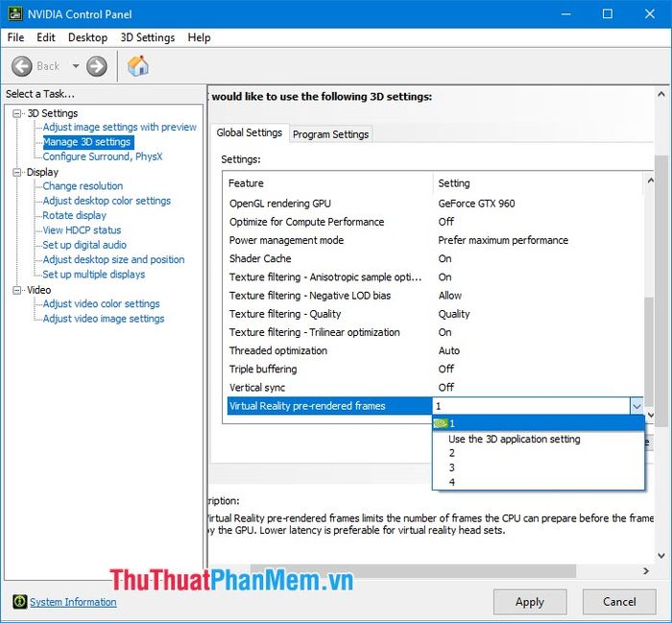Click the System Information icon
This screenshot has width=672, height=623.
(19, 602)
